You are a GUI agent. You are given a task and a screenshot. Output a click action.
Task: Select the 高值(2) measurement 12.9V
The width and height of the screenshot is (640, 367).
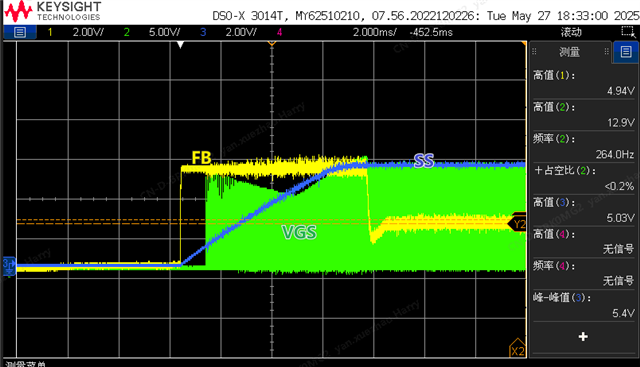click(x=584, y=115)
